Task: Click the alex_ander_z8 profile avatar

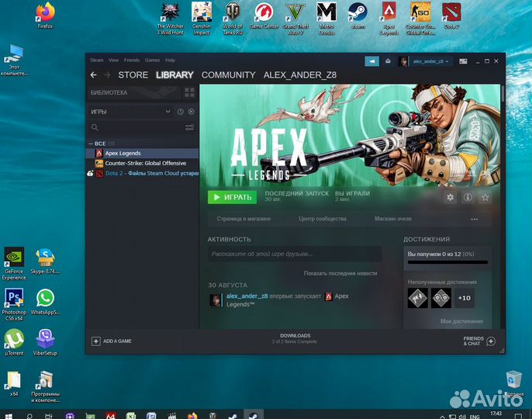Action: click(403, 61)
